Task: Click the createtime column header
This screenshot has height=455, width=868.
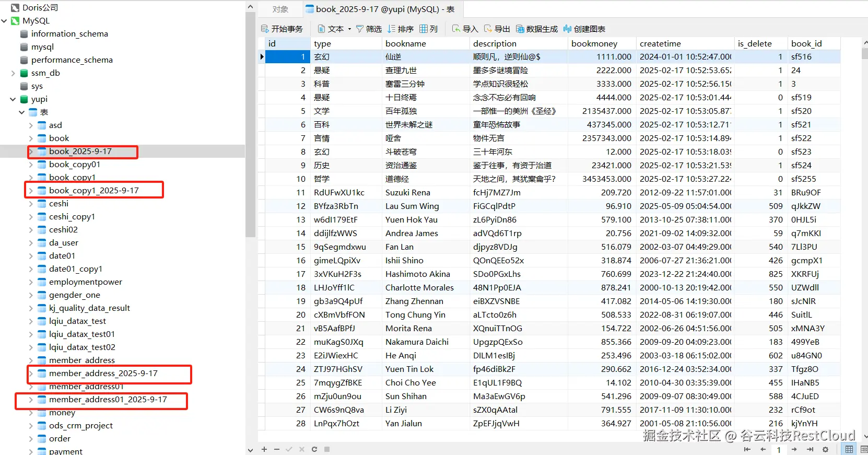Action: 685,44
